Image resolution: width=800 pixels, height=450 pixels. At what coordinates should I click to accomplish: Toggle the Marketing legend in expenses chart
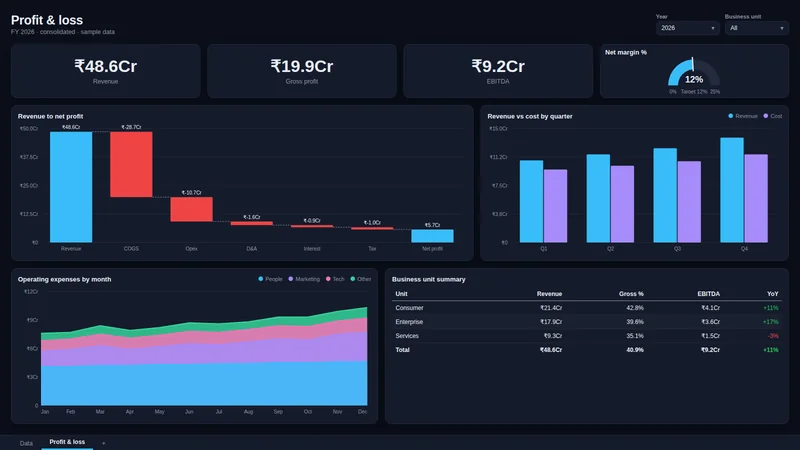coord(304,279)
